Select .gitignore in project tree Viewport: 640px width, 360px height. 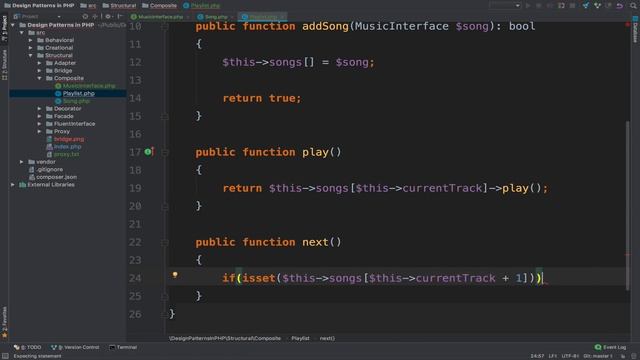click(46, 169)
